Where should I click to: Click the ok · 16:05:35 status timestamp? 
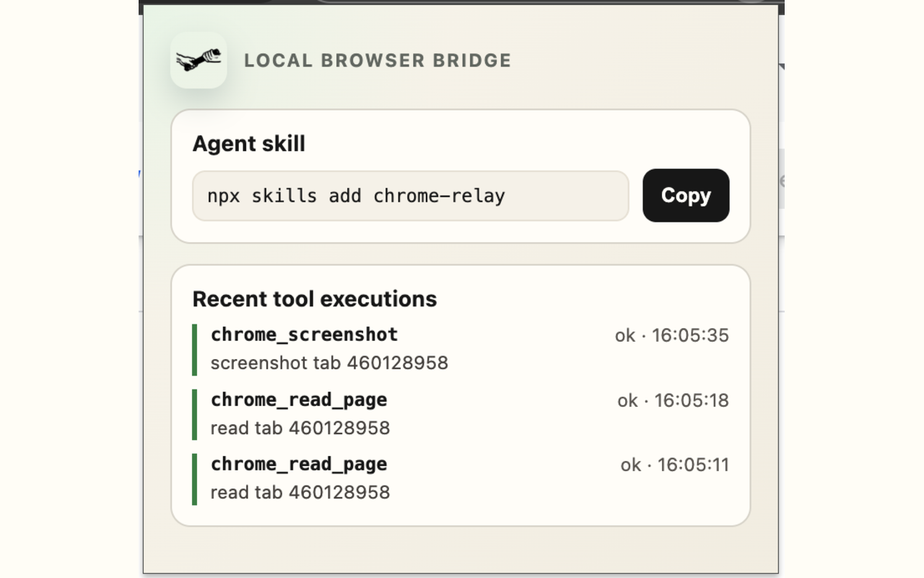click(671, 335)
